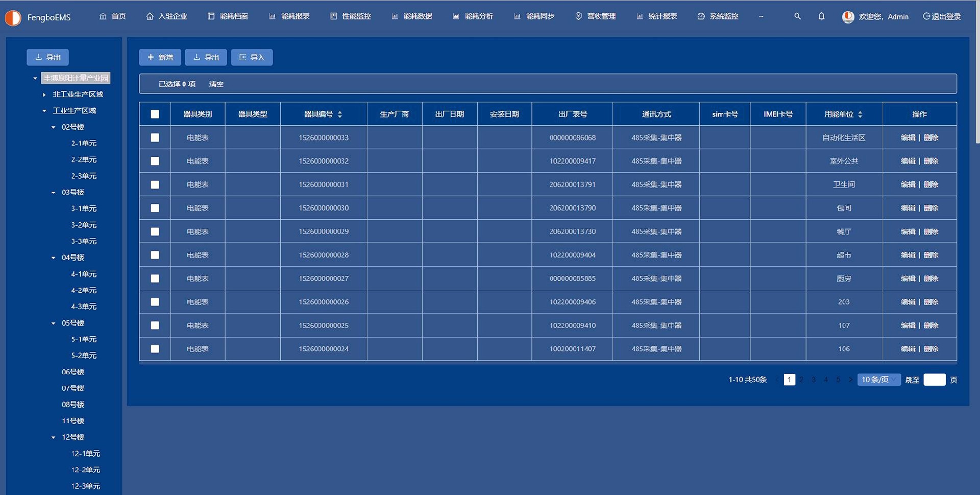Click the search magnifier icon in header
This screenshot has width=980, height=495.
(797, 16)
